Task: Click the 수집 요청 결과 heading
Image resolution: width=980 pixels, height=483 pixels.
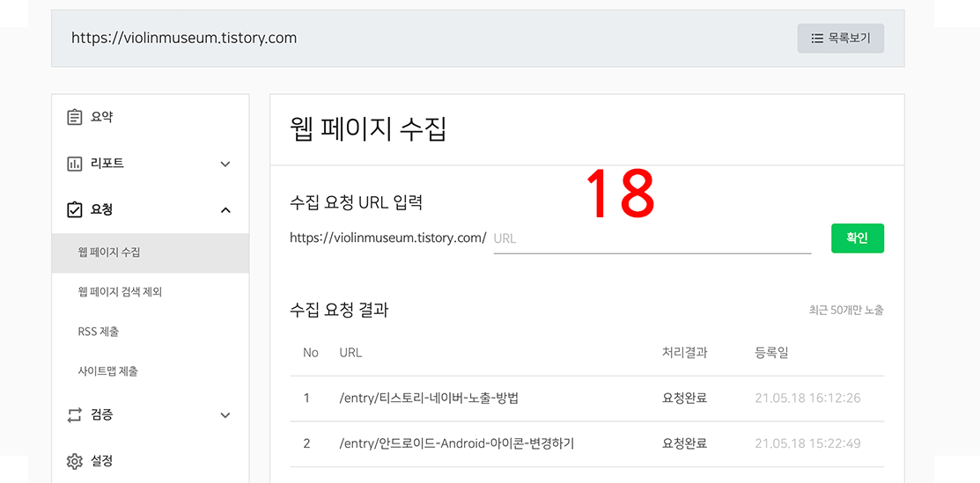Action: point(339,310)
